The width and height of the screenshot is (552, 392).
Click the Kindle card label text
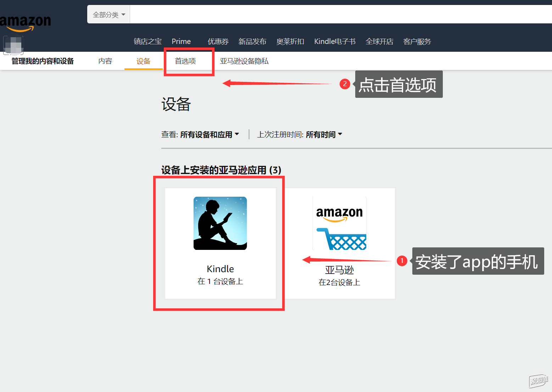tap(220, 269)
